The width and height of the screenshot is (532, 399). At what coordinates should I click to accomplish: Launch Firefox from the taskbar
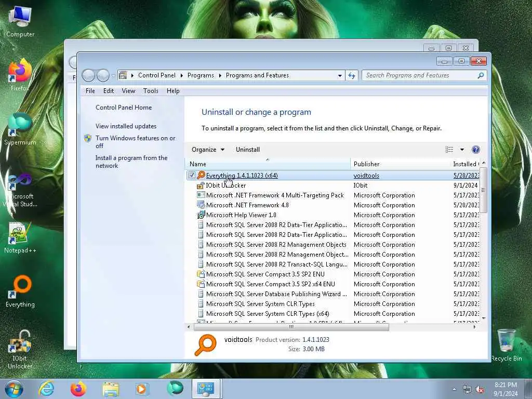point(78,389)
